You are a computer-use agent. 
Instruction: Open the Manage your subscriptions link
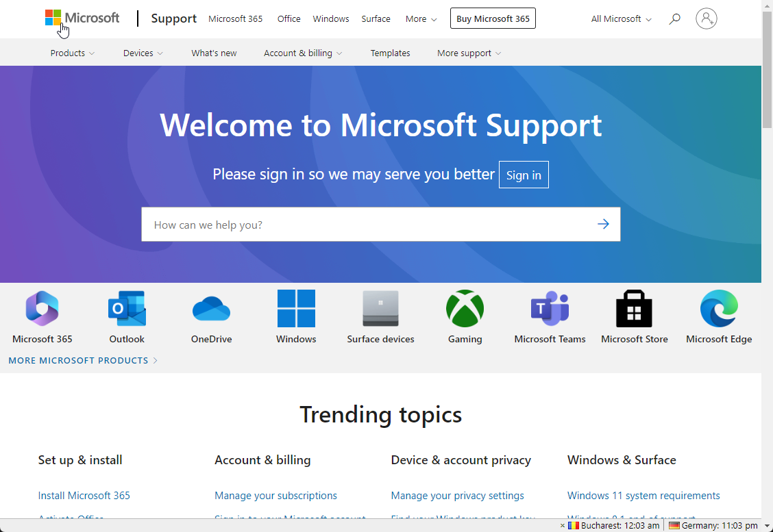click(275, 495)
